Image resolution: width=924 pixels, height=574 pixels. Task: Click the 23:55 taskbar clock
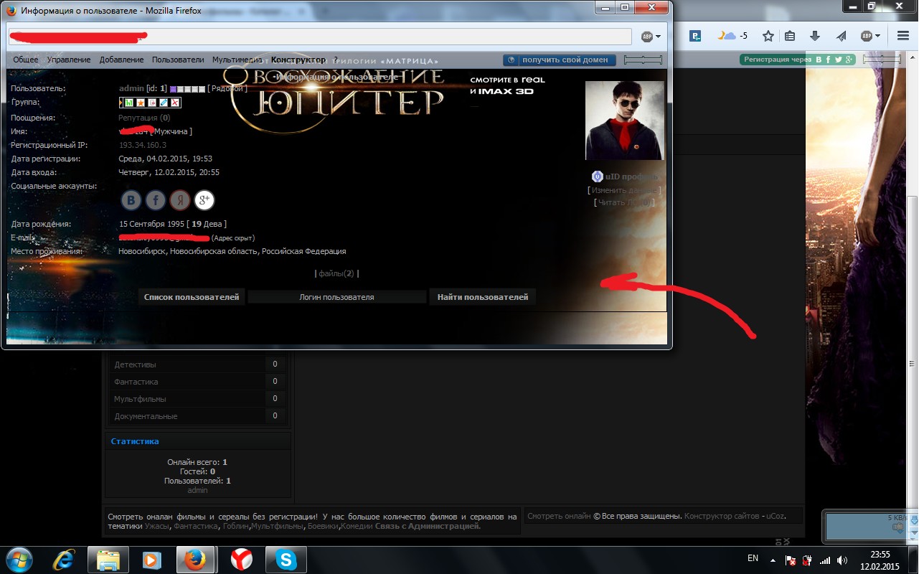880,554
